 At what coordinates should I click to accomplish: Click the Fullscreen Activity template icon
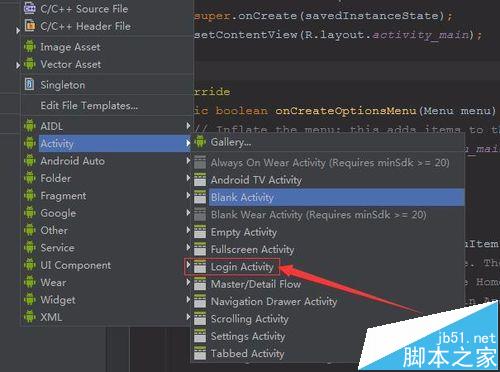coord(200,249)
